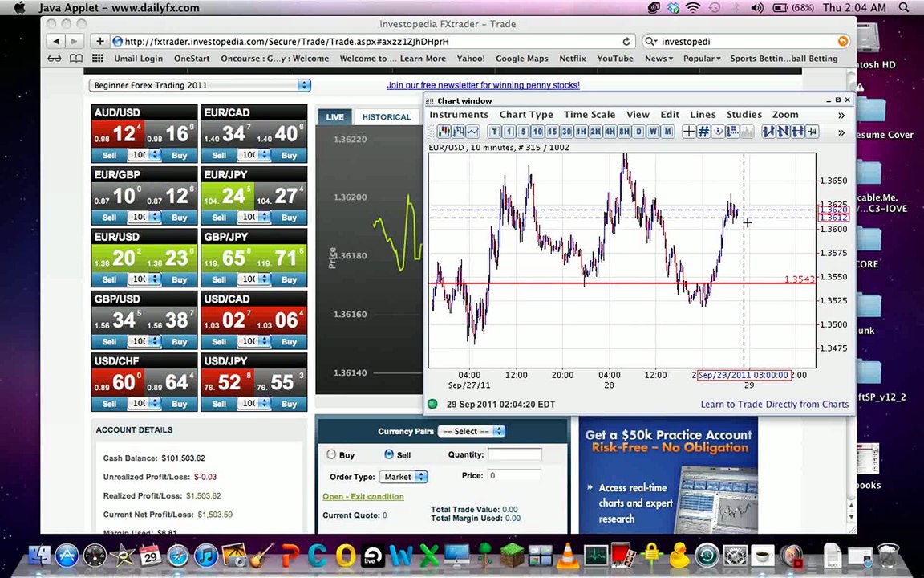Select the daily (D) time scale button
The width and height of the screenshot is (924, 578).
tap(638, 132)
